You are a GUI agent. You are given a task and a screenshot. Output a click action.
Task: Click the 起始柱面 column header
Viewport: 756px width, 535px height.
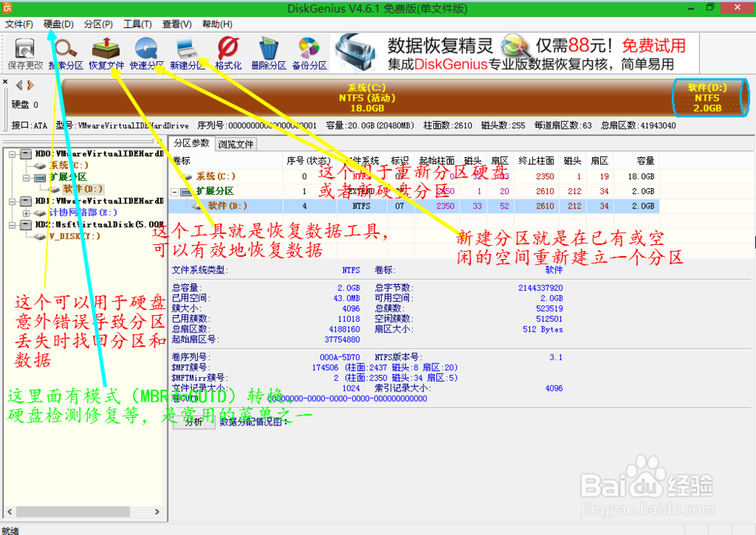437,161
